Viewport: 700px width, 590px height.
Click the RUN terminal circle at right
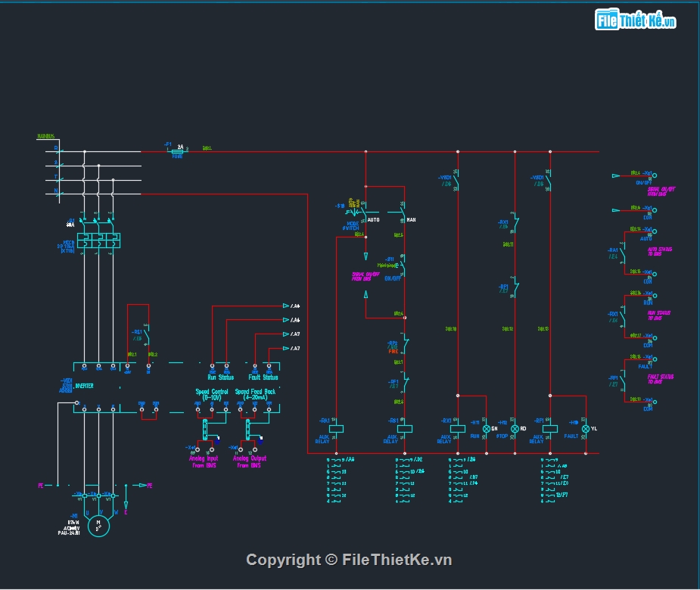pyautogui.click(x=655, y=296)
